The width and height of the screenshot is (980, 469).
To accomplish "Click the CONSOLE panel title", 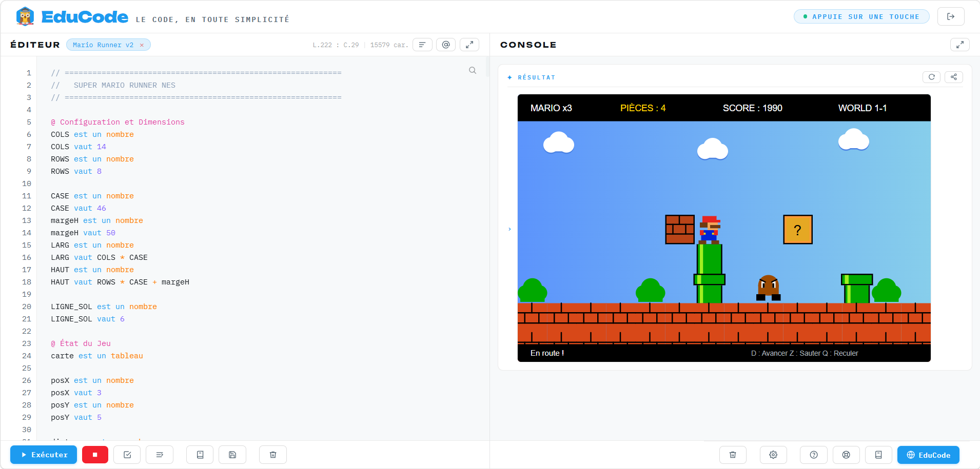I will [528, 45].
